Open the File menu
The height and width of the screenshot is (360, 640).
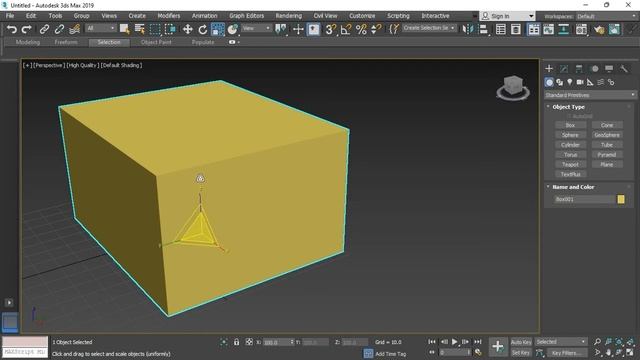click(x=10, y=16)
